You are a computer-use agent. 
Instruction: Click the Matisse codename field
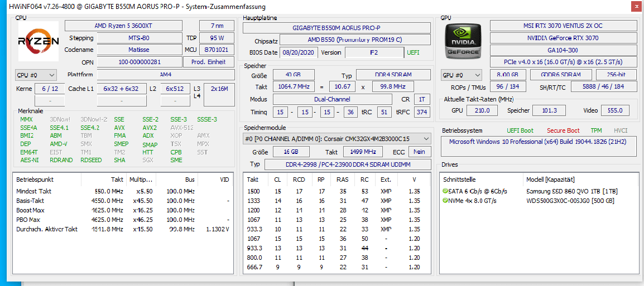(139, 50)
